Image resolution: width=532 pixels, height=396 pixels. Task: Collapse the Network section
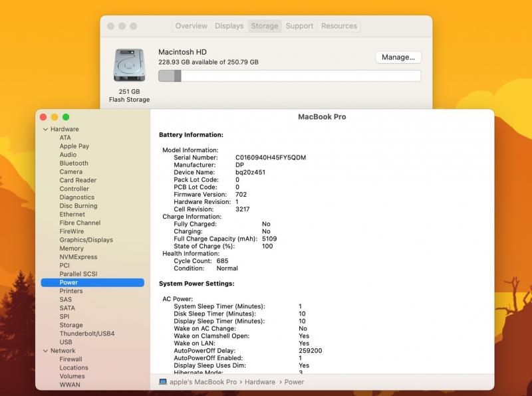point(45,351)
